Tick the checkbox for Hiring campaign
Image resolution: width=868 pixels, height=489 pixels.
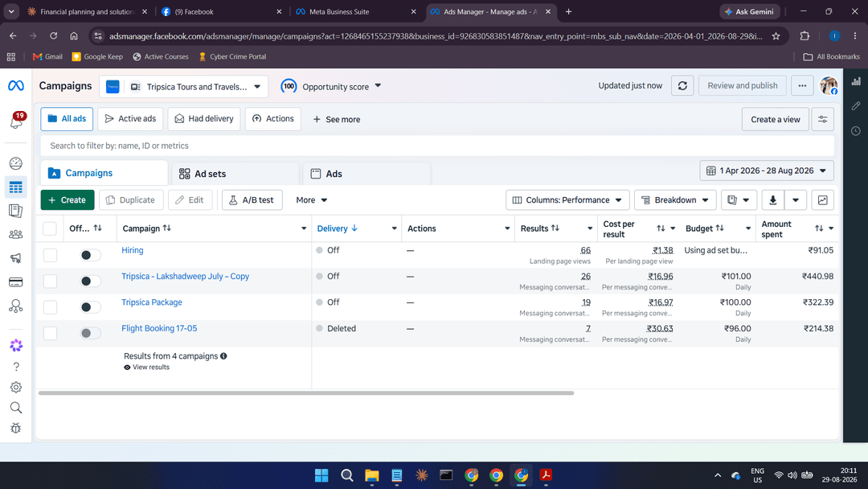[x=50, y=255]
